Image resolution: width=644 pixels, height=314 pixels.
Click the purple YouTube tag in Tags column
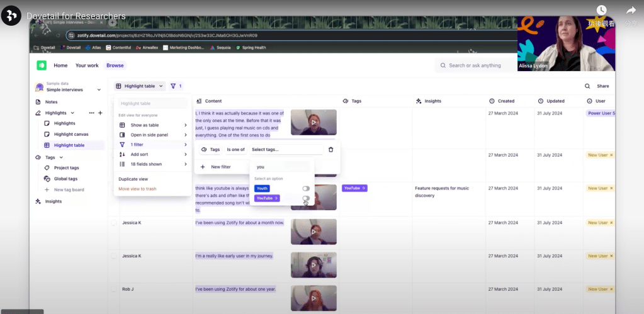354,188
